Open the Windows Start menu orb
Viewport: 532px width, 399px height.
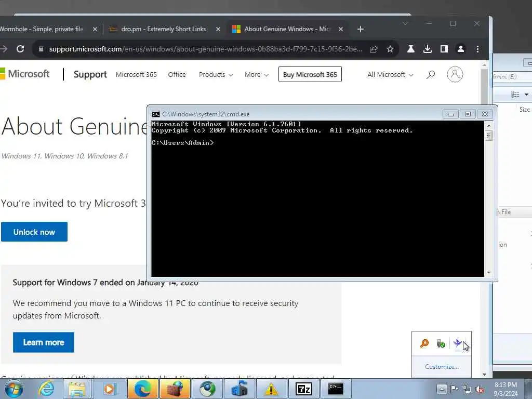tap(14, 389)
